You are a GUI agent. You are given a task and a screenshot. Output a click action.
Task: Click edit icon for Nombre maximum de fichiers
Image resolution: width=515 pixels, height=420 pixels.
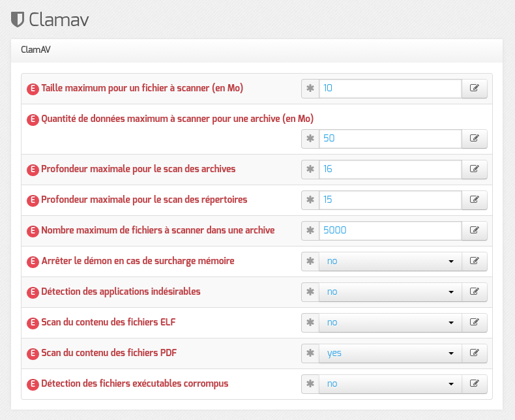tap(475, 230)
